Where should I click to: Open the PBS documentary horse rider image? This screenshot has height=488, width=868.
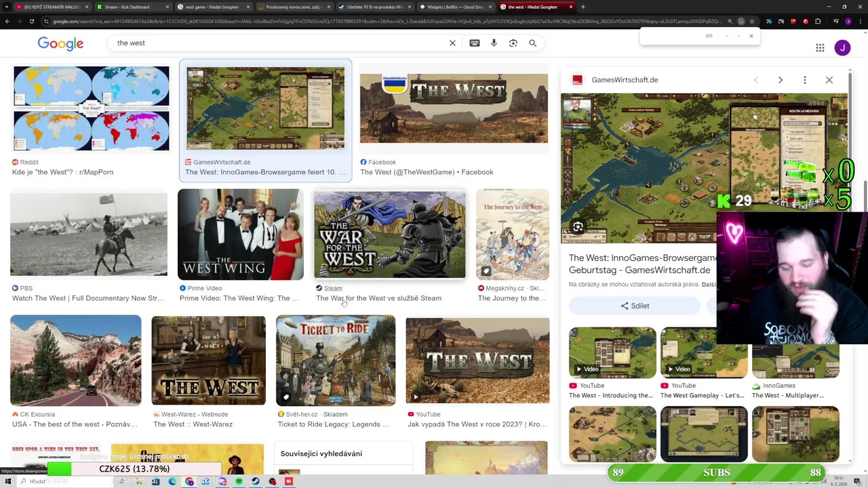pos(89,234)
